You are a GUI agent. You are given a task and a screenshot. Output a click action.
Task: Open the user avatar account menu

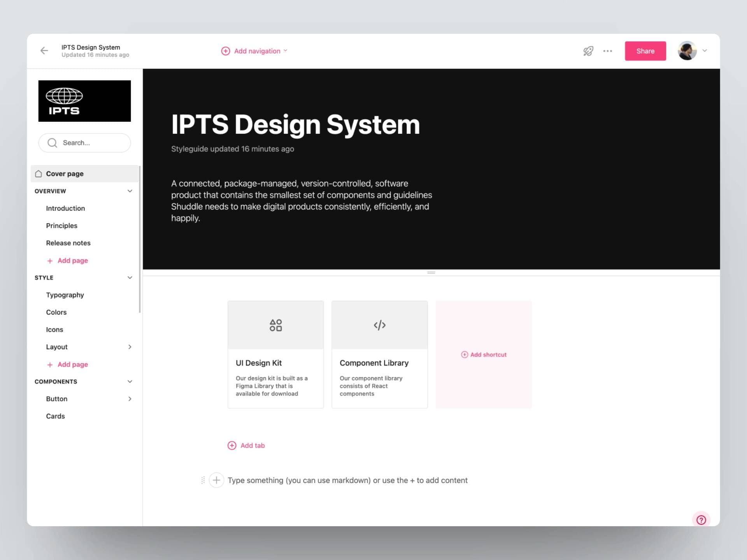(x=693, y=51)
